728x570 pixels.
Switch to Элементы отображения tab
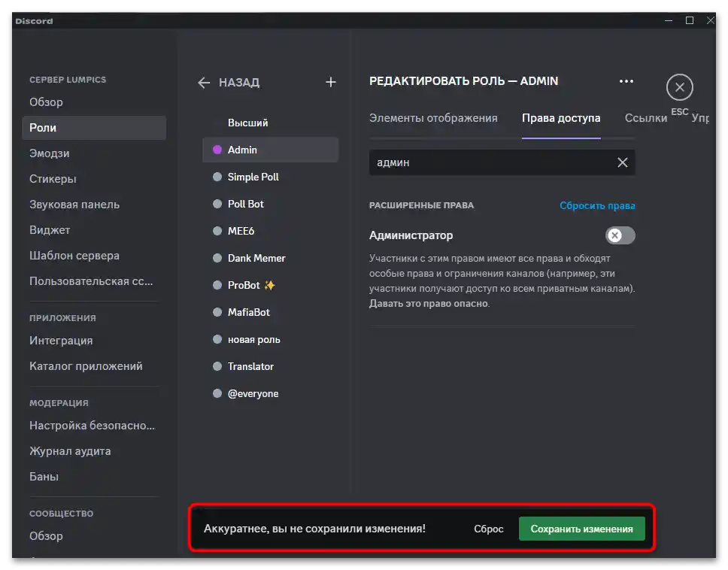pyautogui.click(x=433, y=118)
